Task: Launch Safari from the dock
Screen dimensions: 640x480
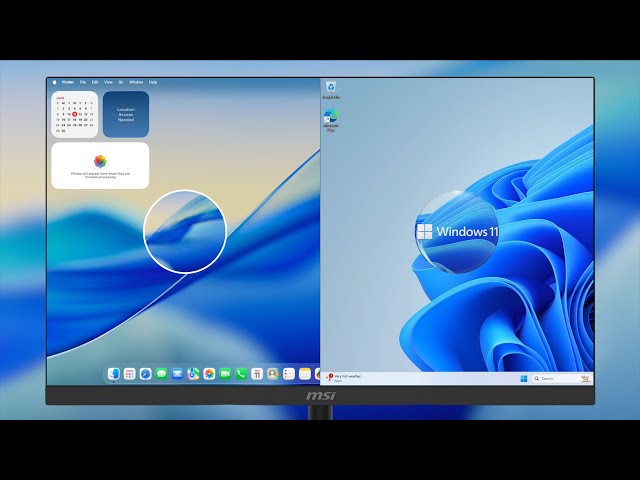Action: tap(145, 373)
